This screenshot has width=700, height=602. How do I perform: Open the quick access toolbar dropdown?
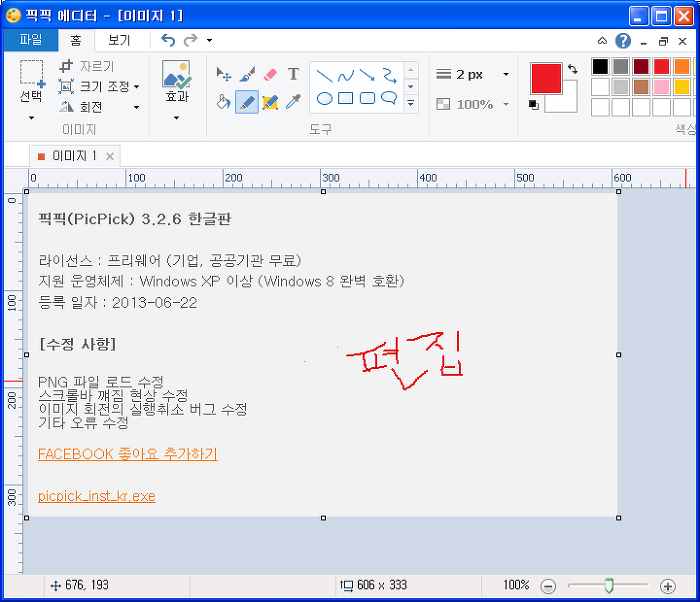coord(209,40)
